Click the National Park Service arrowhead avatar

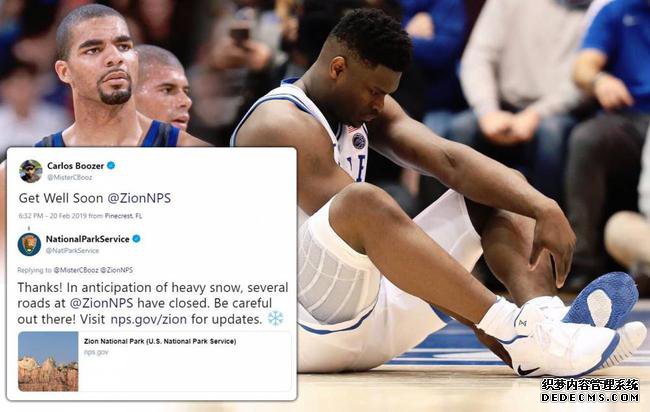point(29,245)
